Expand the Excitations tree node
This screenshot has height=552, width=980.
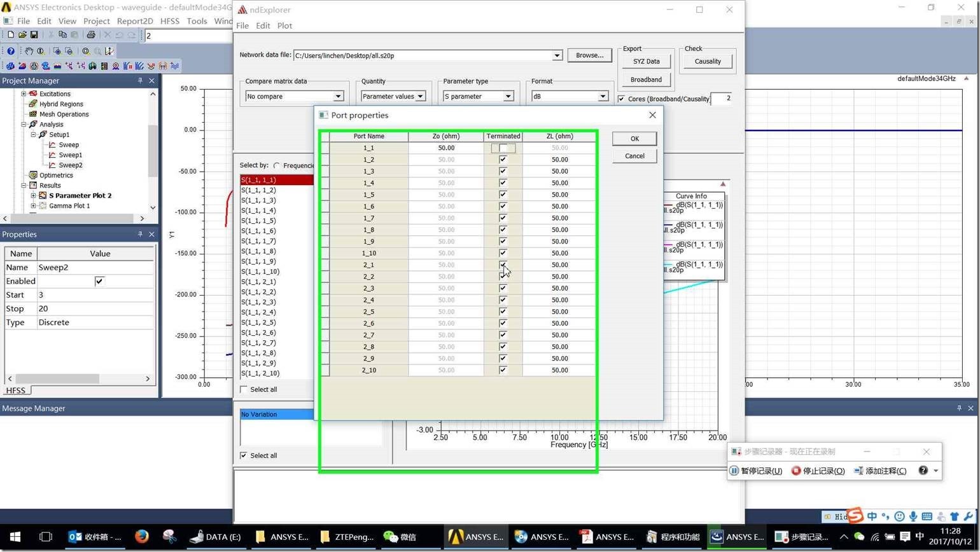[24, 93]
